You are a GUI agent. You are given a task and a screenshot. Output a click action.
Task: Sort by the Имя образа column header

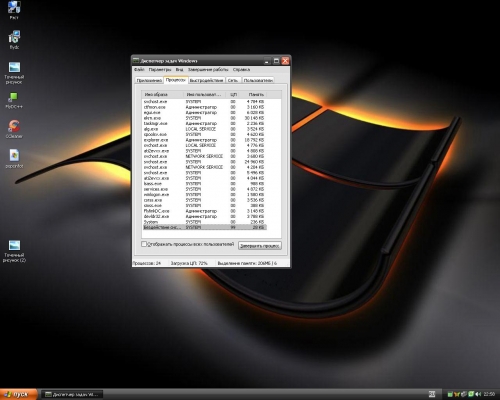(x=163, y=95)
